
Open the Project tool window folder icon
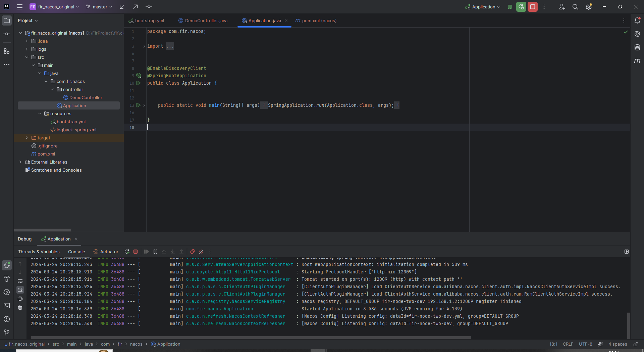pos(7,20)
